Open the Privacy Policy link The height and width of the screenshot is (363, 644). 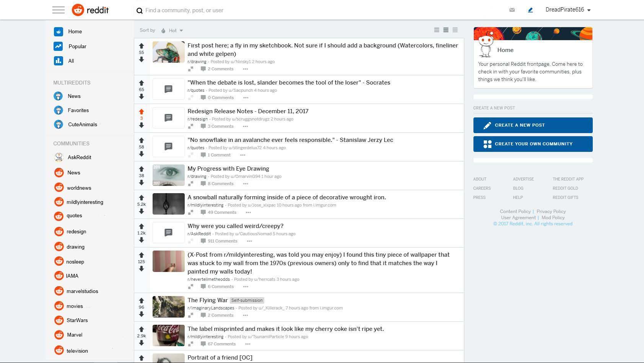click(x=551, y=211)
